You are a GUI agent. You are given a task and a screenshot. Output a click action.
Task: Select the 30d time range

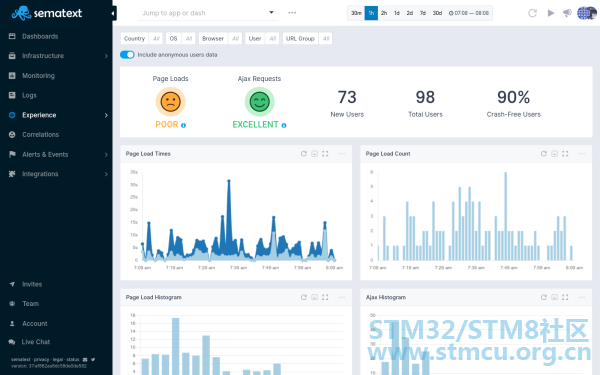tap(437, 13)
